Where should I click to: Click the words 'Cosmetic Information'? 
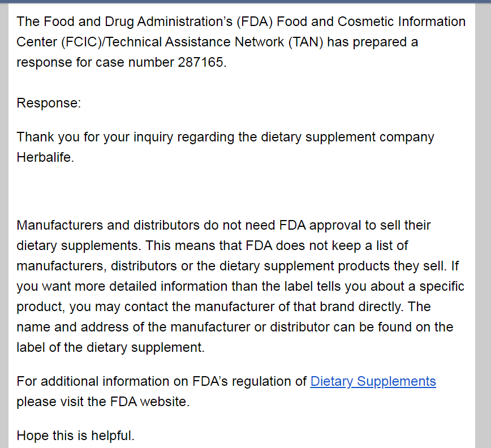pyautogui.click(x=402, y=21)
